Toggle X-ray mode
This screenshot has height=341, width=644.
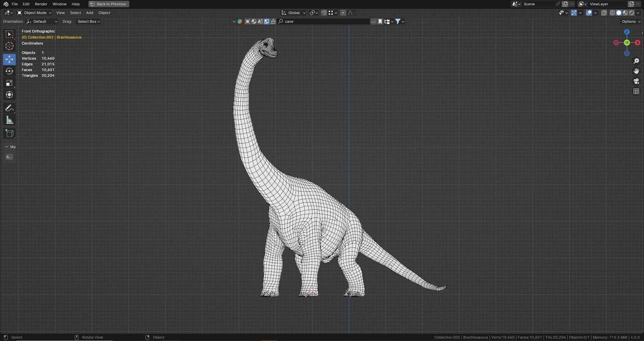pos(604,13)
